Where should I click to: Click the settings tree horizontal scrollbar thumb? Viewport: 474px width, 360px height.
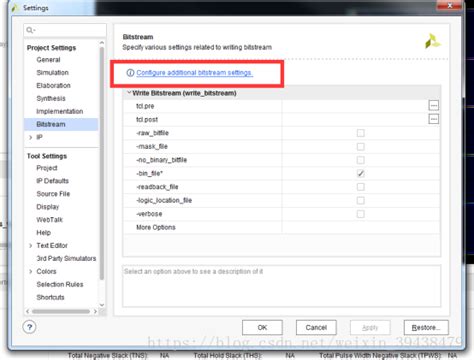coord(61,311)
